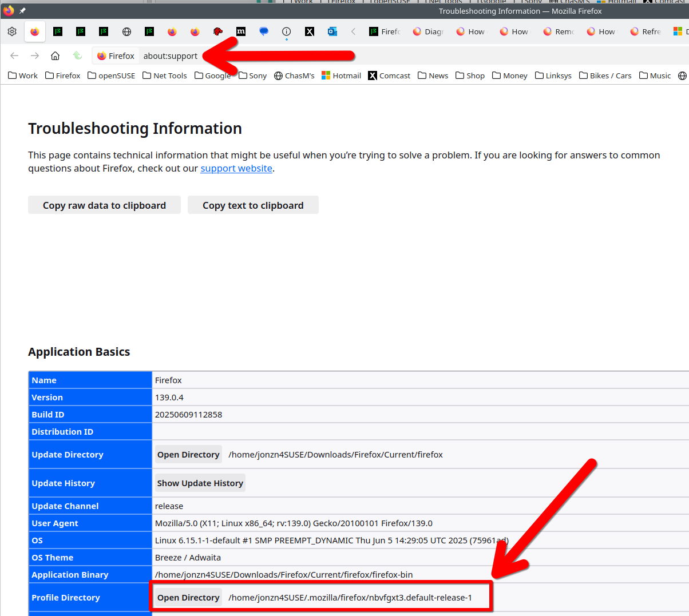Open the info circle pinned tab
689x616 pixels.
(287, 31)
